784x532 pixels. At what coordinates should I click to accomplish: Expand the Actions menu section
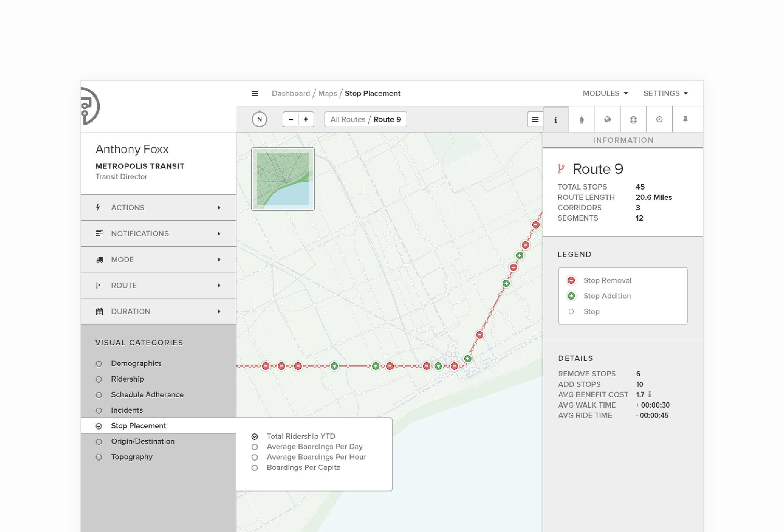tap(158, 207)
